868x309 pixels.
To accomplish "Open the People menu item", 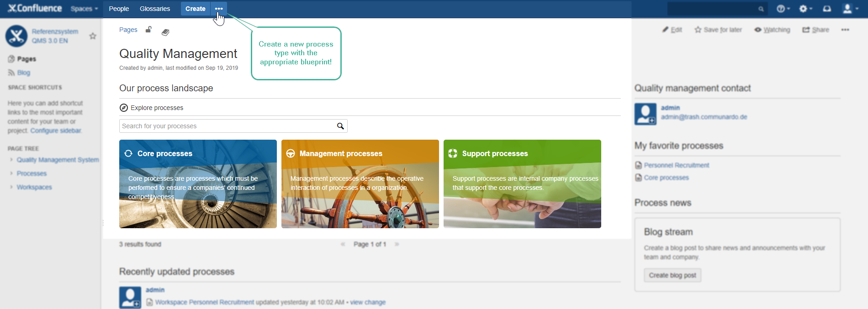I will click(x=119, y=9).
